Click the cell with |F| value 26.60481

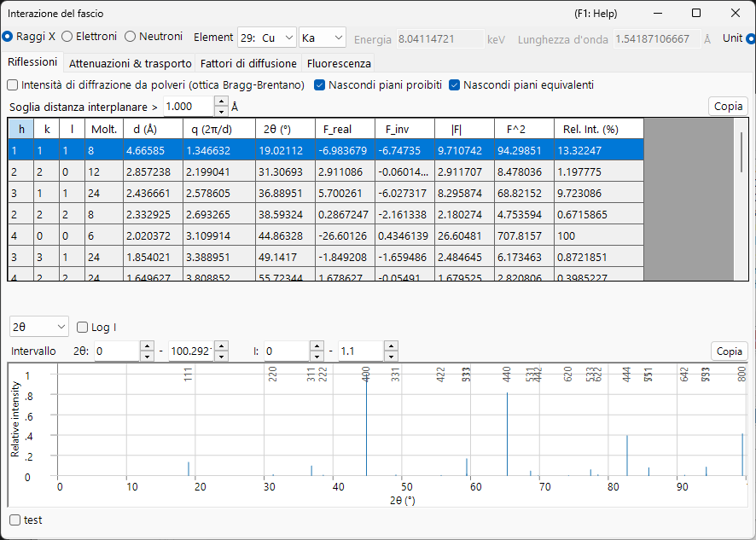point(464,235)
